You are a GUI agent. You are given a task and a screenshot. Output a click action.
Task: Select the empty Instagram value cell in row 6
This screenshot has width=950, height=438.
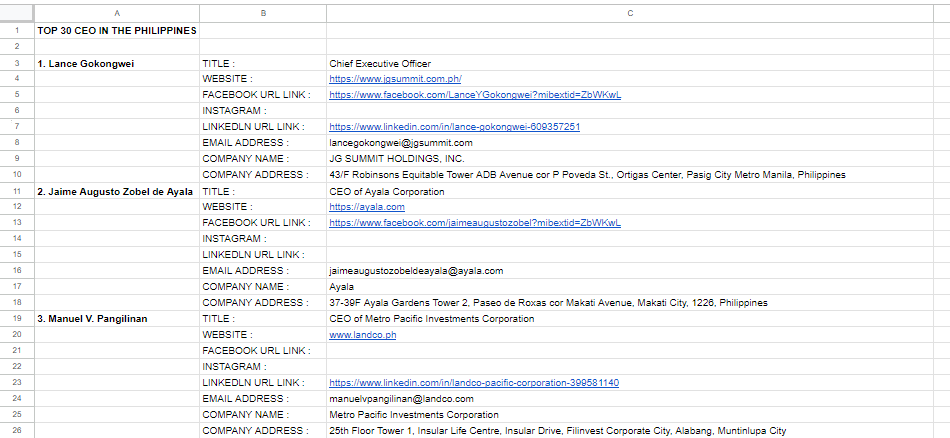(630, 111)
